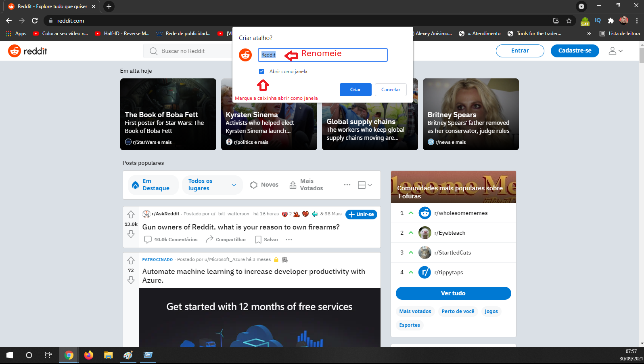Open the Chrome profile avatar
644x364 pixels.
point(624,21)
